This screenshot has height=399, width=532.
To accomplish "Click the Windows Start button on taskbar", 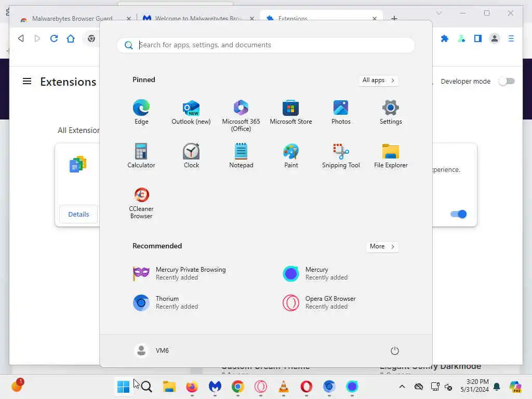I will coord(123,387).
